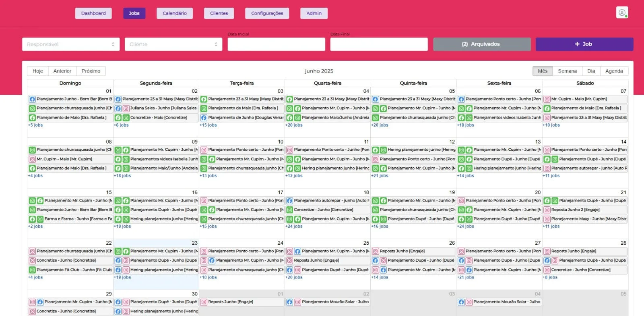The width and height of the screenshot is (644, 316).
Task: Click Facebook icon on Bom Bar job, day 01
Action: [x=32, y=99]
